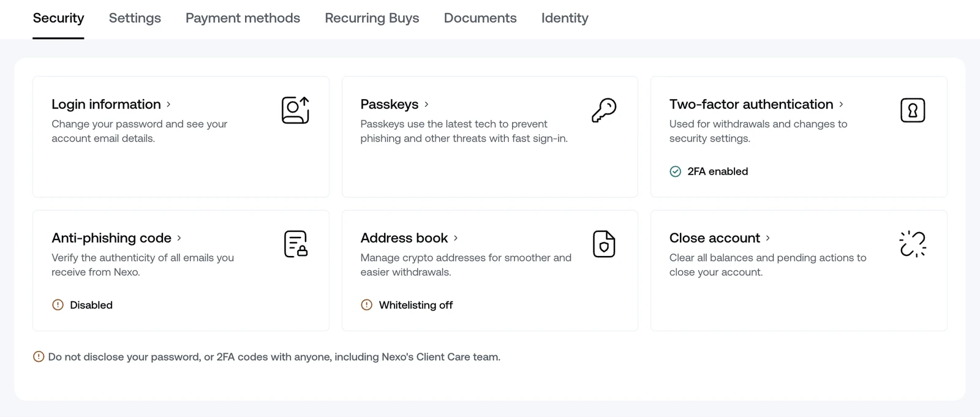This screenshot has width=980, height=417.
Task: Expand chevron next to Two-factor authentication
Action: click(841, 105)
